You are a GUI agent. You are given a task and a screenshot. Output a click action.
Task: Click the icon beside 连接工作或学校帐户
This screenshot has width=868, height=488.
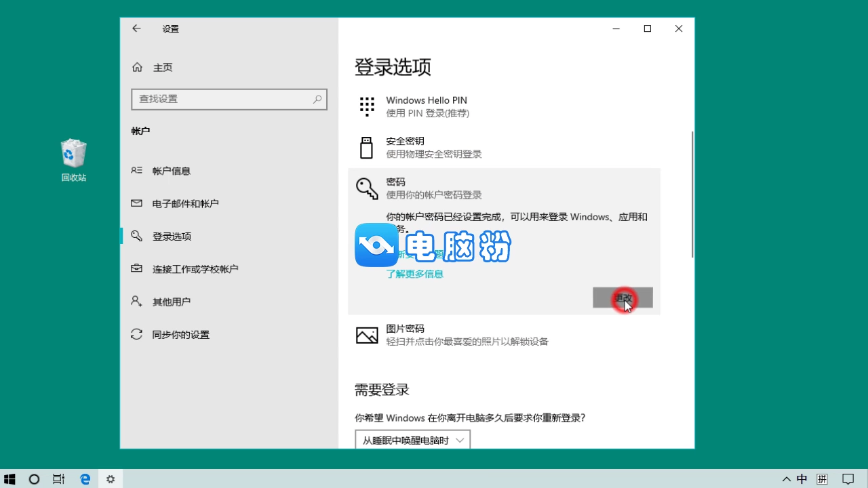click(x=136, y=268)
